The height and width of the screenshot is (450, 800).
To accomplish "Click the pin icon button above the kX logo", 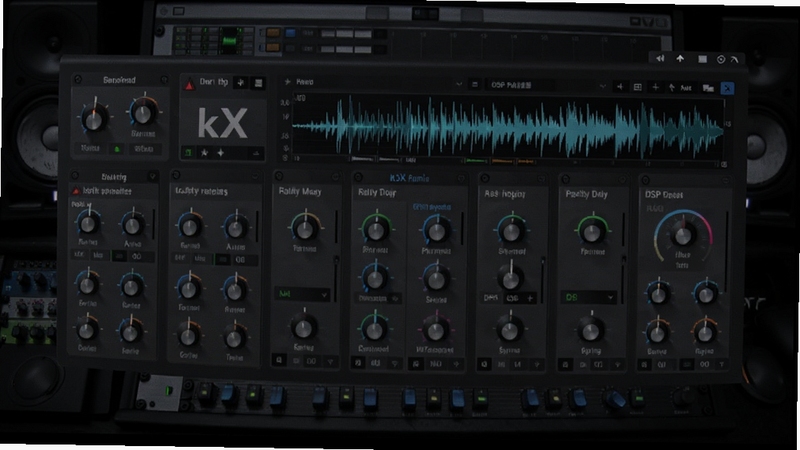I will point(240,83).
